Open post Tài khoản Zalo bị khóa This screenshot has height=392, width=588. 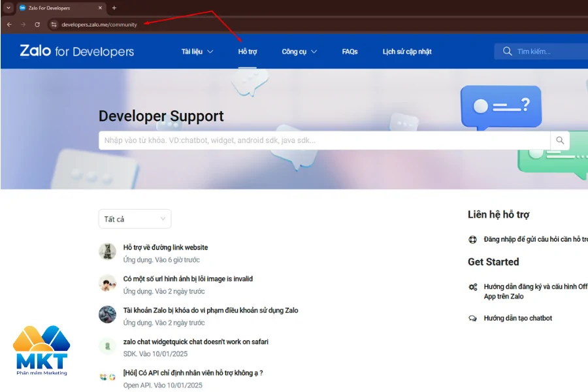(x=211, y=310)
